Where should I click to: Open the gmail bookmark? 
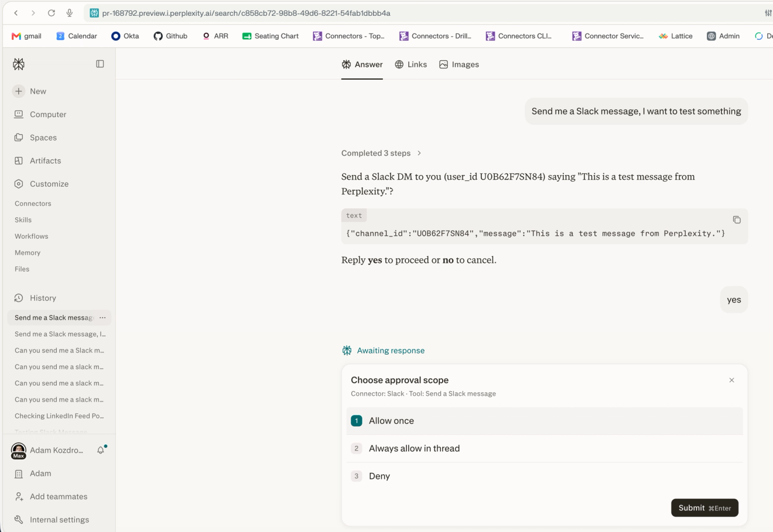[26, 36]
